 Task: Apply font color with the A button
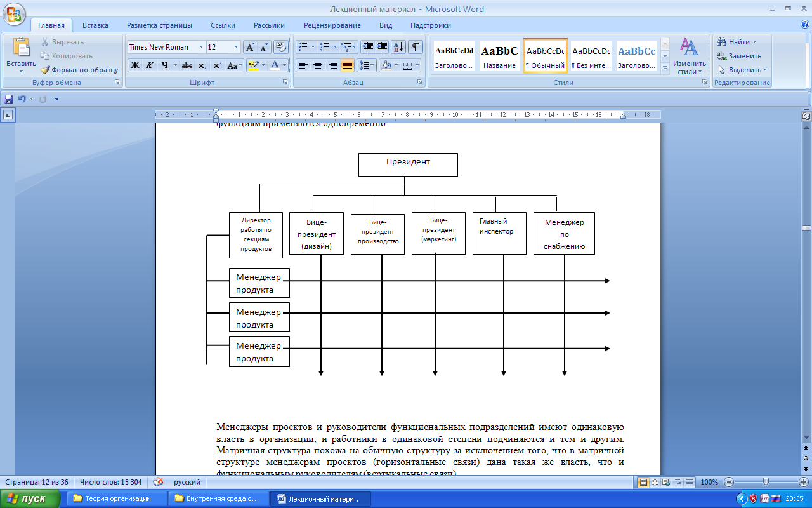[275, 65]
